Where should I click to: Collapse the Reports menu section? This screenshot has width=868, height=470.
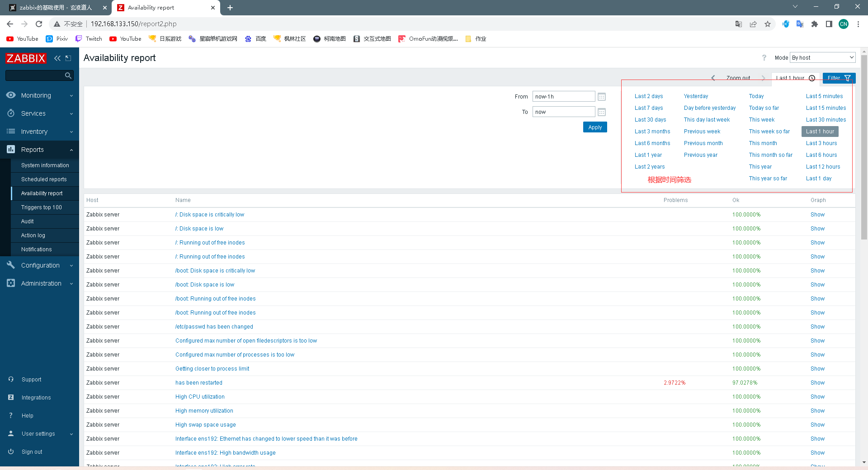(x=71, y=150)
